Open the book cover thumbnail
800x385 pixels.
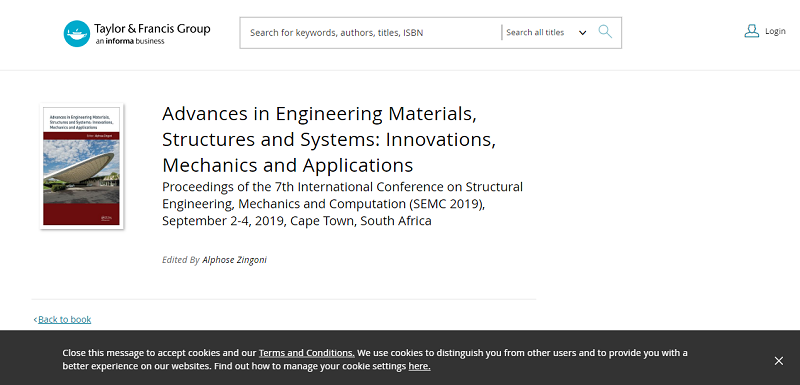82,166
